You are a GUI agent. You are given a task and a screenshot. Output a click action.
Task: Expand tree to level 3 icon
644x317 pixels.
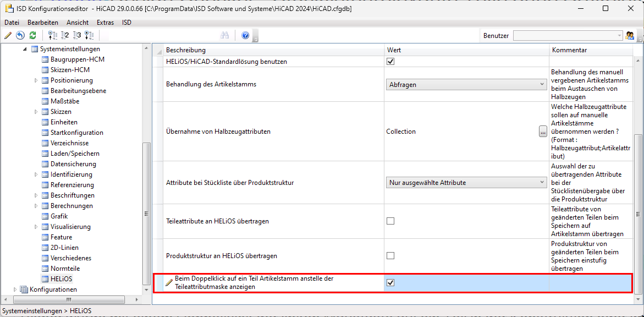point(77,35)
